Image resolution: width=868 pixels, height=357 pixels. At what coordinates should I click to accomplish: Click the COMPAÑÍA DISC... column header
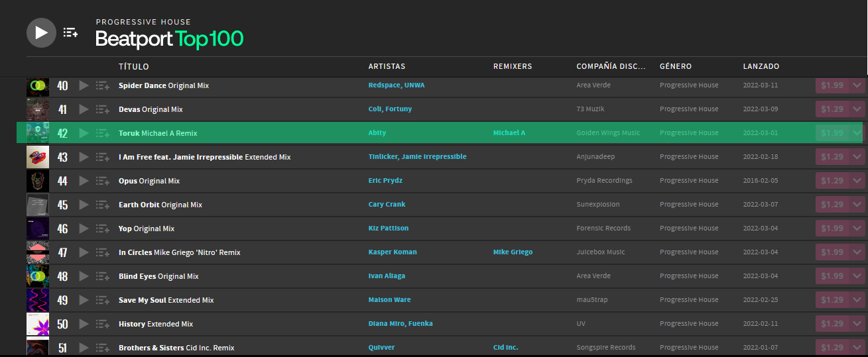click(611, 67)
